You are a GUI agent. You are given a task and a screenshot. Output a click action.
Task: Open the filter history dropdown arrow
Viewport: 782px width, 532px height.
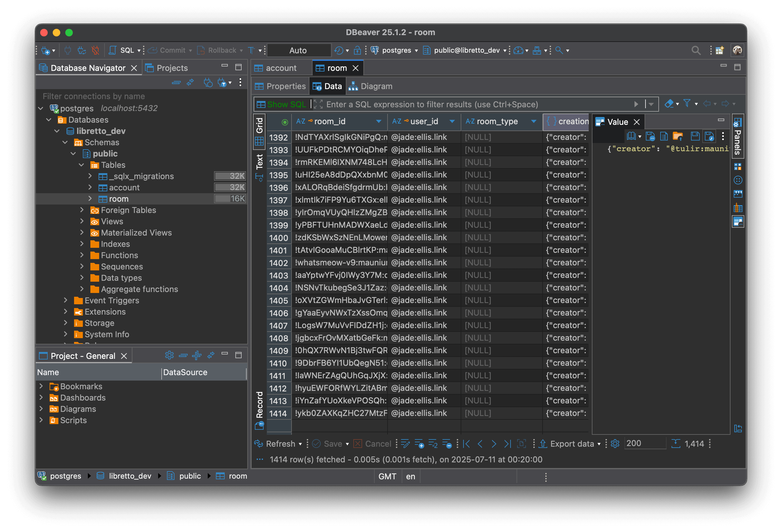(x=651, y=104)
